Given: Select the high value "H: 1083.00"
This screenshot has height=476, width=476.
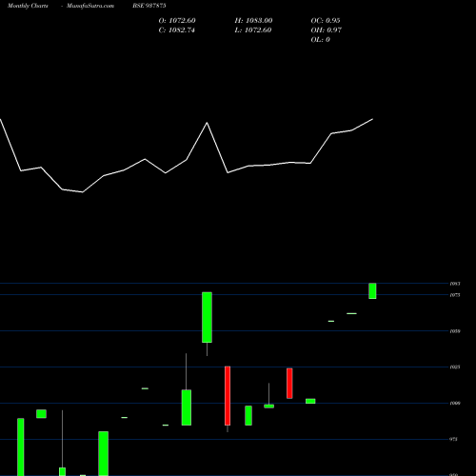Looking at the screenshot, I should 253,21.
